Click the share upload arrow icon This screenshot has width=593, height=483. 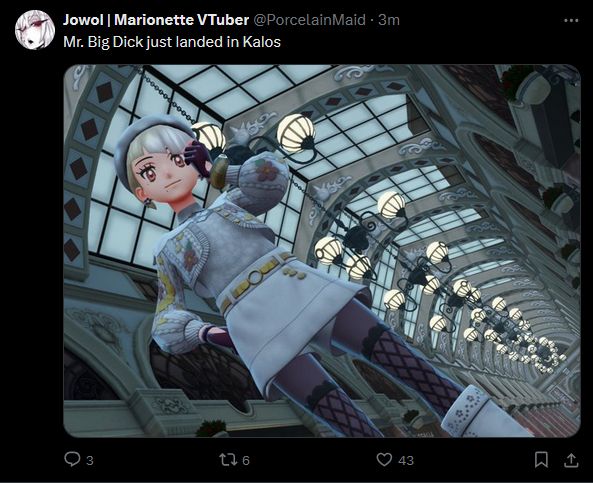(x=571, y=460)
